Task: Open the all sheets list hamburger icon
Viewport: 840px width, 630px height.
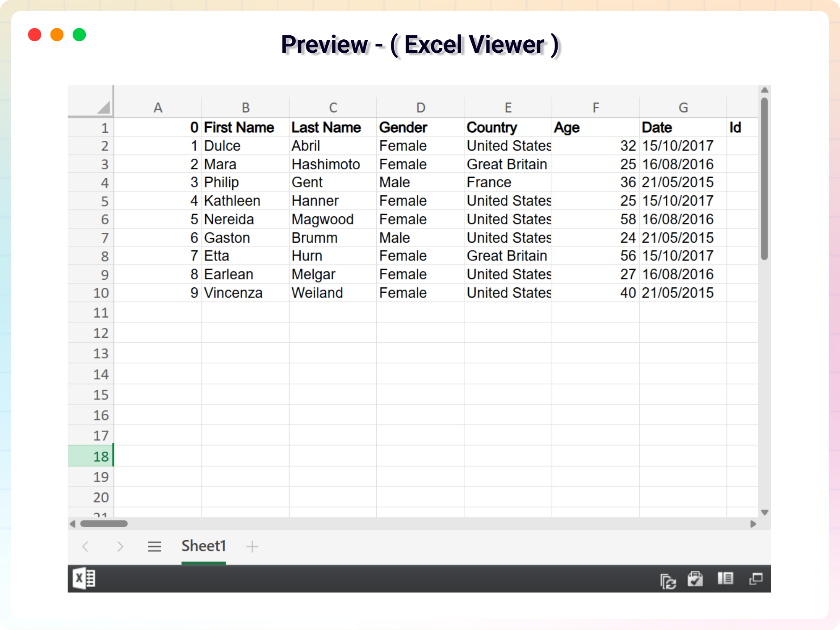Action: click(x=155, y=546)
